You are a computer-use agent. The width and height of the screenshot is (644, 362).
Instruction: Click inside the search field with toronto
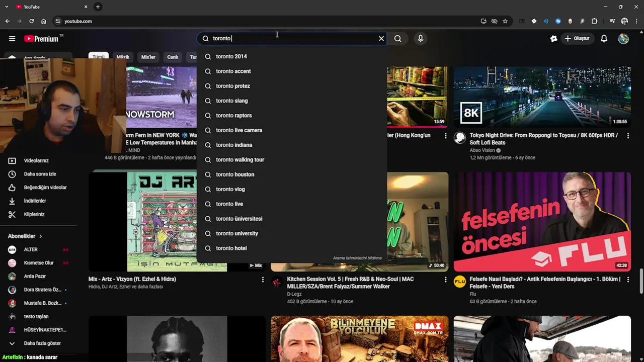tap(292, 38)
